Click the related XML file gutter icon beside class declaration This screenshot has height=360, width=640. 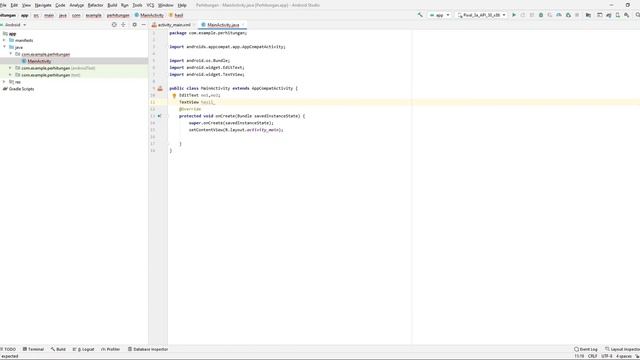[x=160, y=88]
